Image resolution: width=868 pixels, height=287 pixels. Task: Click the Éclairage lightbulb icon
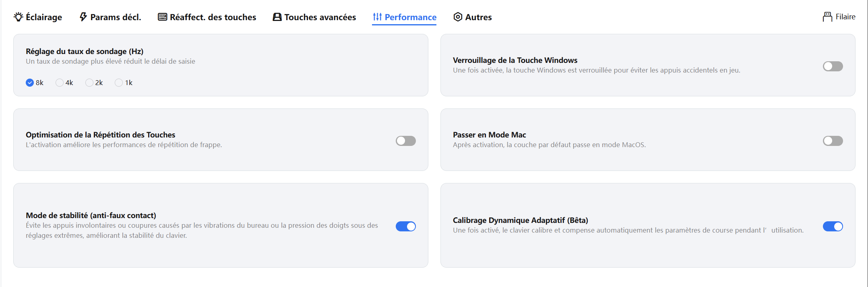[19, 17]
